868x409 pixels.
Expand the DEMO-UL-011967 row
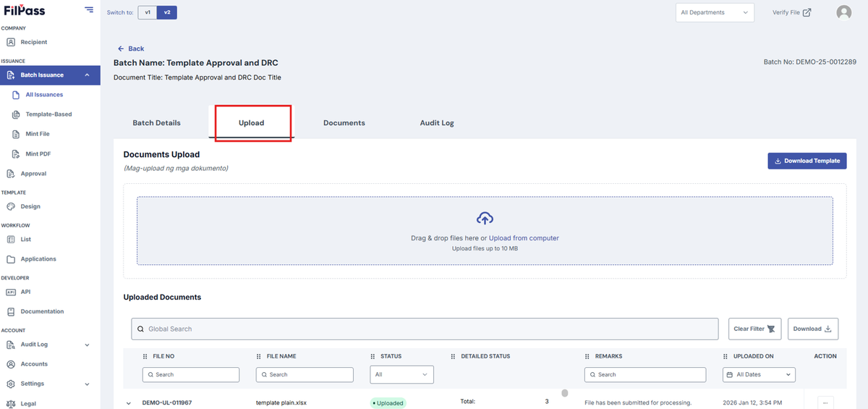tap(129, 403)
